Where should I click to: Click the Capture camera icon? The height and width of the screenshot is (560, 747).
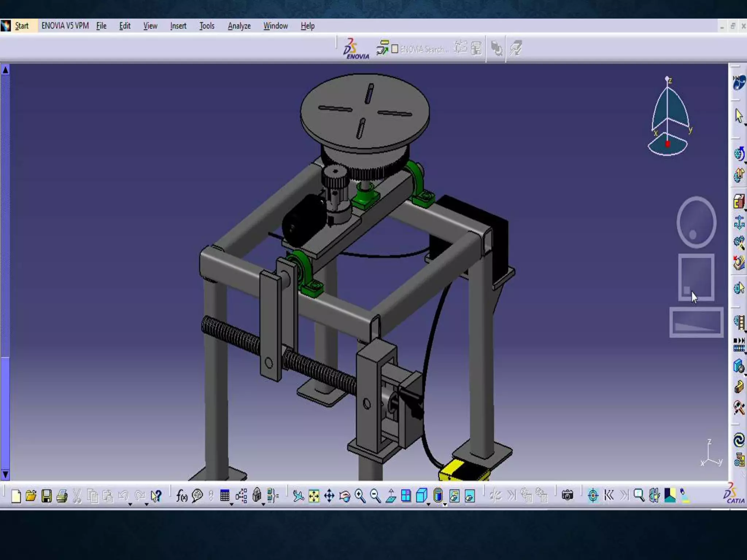(x=567, y=495)
